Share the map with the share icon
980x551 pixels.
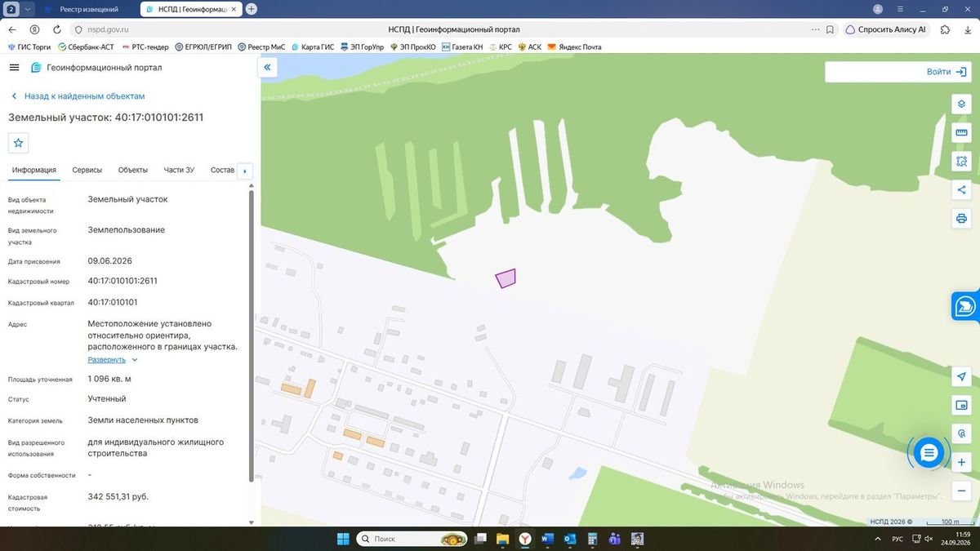tap(961, 190)
